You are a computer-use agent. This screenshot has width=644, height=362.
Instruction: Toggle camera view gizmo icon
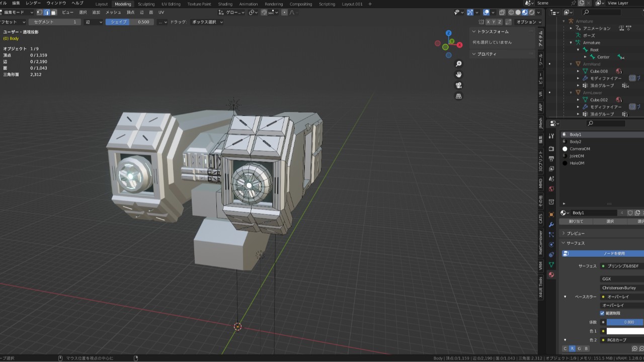458,85
